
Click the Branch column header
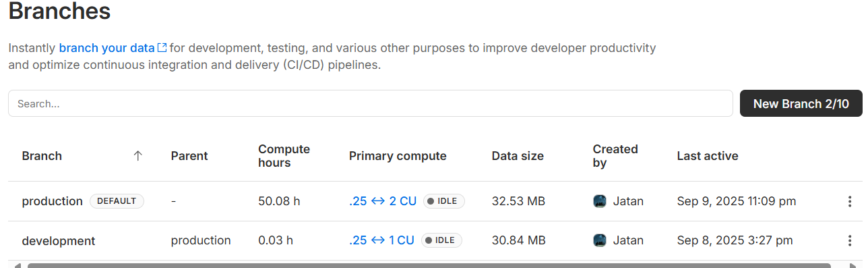click(42, 156)
